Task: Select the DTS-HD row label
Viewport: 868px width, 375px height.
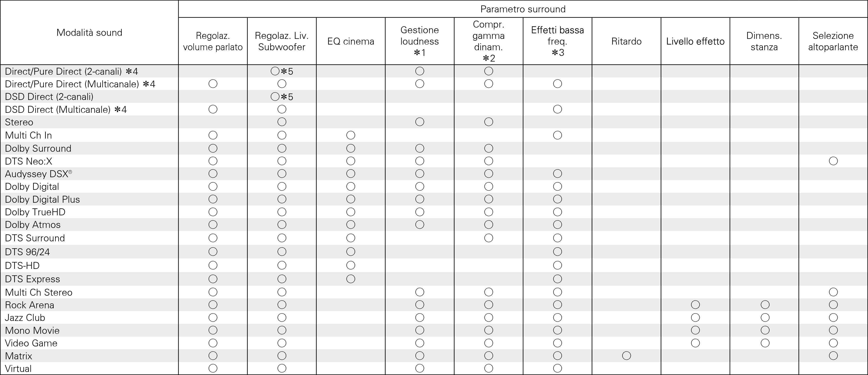Action: click(22, 265)
